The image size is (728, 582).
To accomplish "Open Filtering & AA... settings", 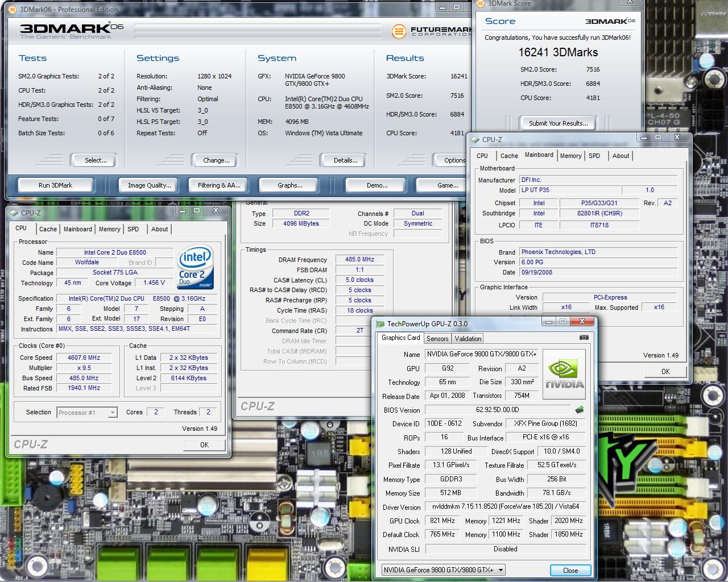I will coord(219,185).
